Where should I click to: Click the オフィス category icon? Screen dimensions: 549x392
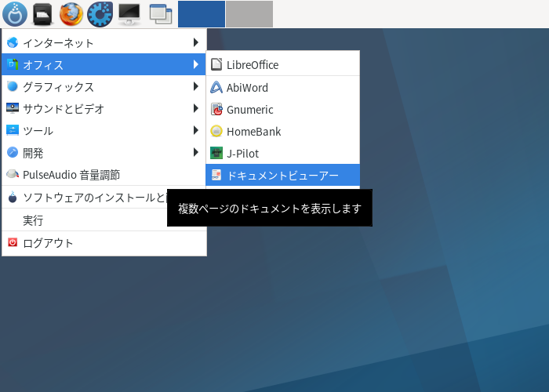pos(13,64)
